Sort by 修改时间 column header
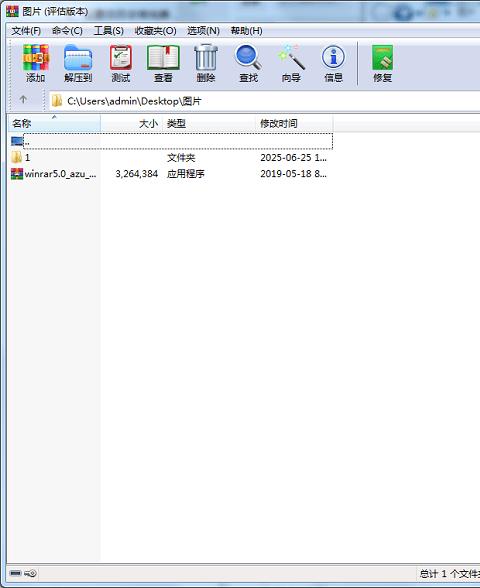Screen dimensions: 480x588 (294, 123)
